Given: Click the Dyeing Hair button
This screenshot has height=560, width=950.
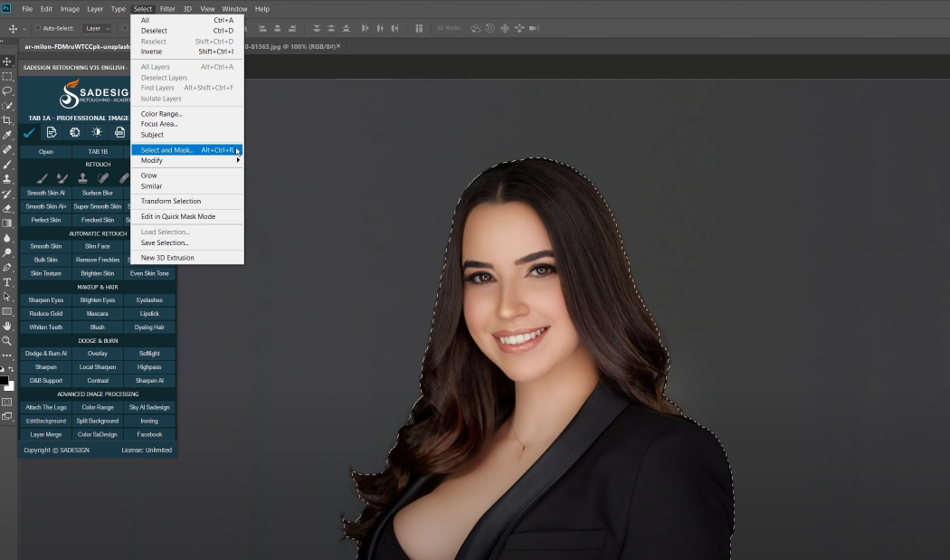Looking at the screenshot, I should (149, 327).
